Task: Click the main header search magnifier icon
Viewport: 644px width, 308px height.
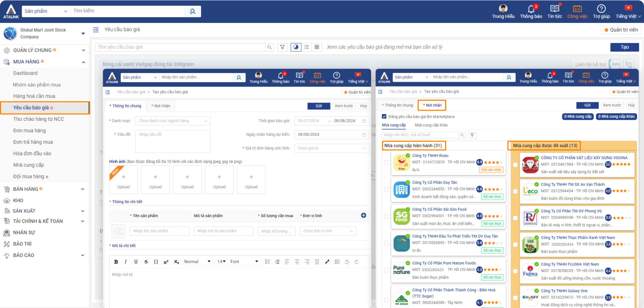Action: click(x=192, y=11)
